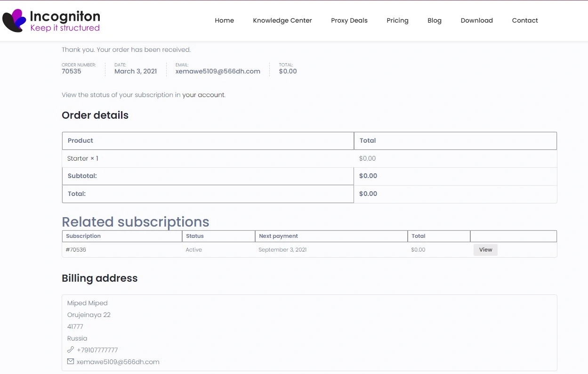The width and height of the screenshot is (588, 374).
Task: Click the $0.00 value in order summary header
Action: (x=288, y=71)
